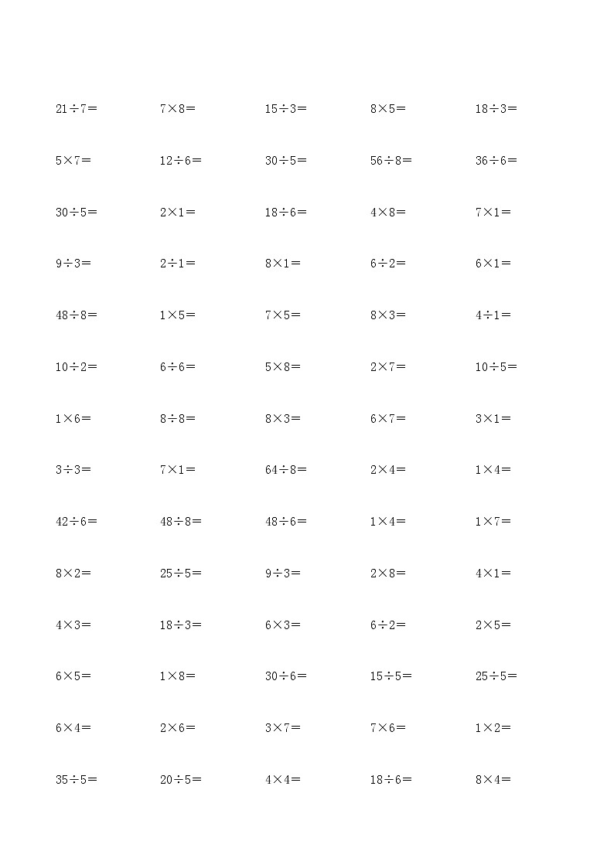Click the 36÷6= equation
Viewport: 614px width, 868px height.
tap(496, 161)
